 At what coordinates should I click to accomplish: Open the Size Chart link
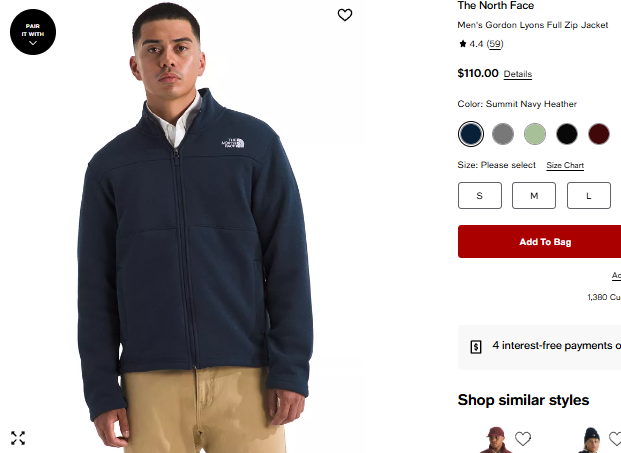pyautogui.click(x=565, y=165)
